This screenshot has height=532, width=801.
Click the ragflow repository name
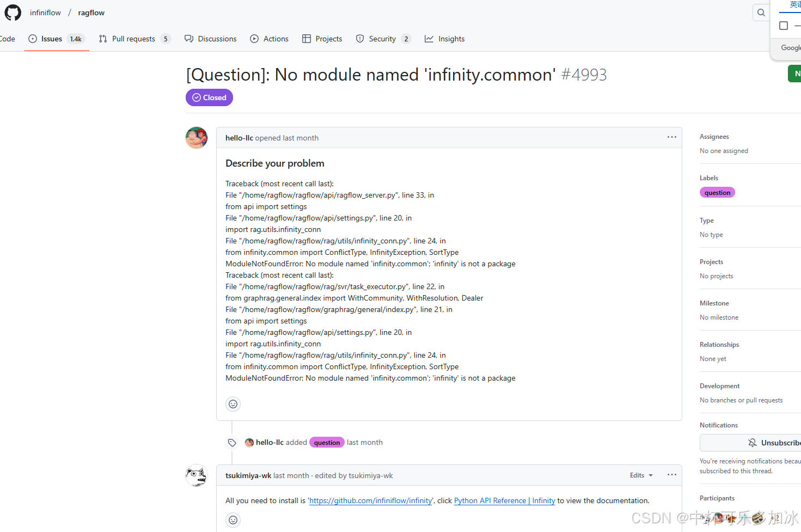point(91,13)
